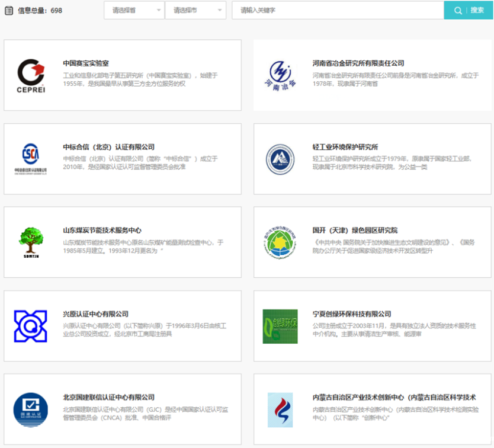Screen dimensions: 494x448
Task: Click the 河南冶金 company logo
Action: pyautogui.click(x=280, y=75)
